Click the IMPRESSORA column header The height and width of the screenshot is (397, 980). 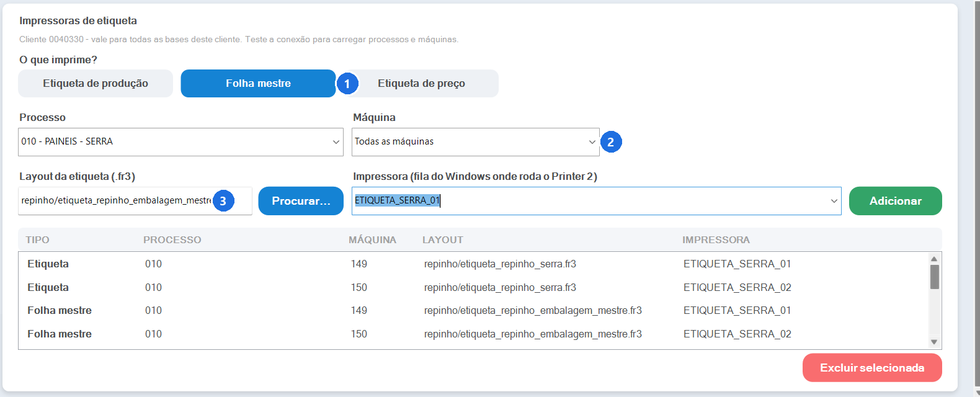coord(716,240)
